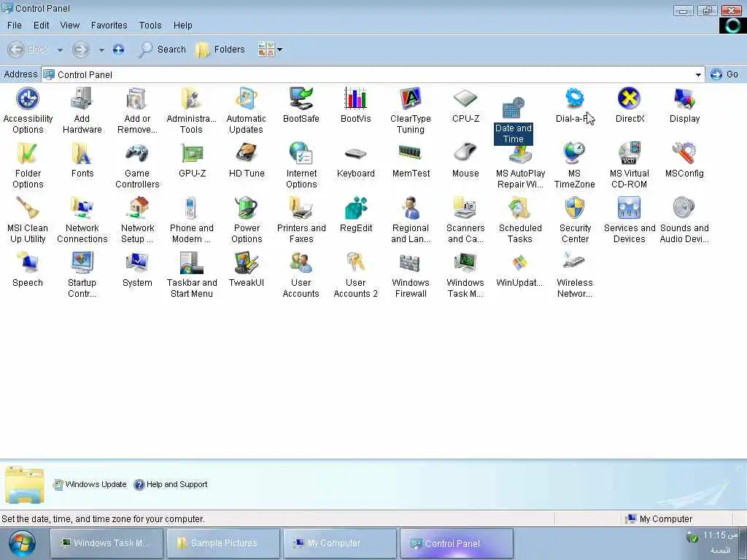Switch to Sample Pictures taskbar window
Viewport: 747px width, 560px height.
(223, 543)
